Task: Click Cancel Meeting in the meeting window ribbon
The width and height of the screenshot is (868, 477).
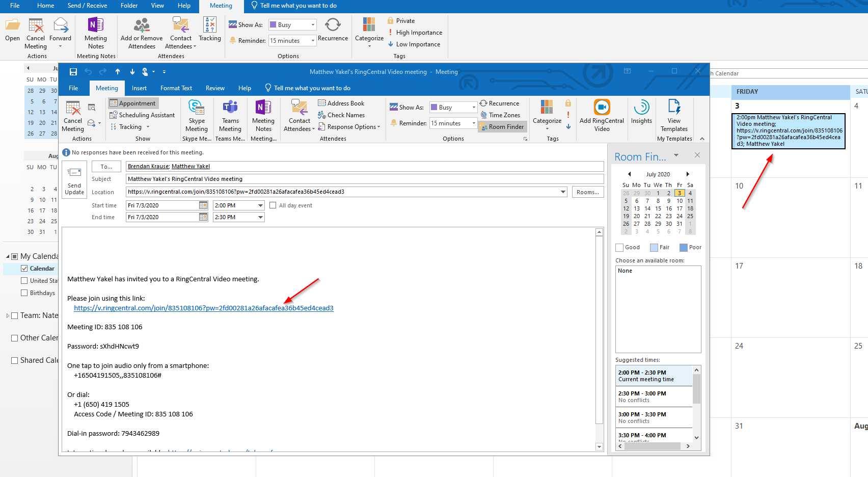Action: pyautogui.click(x=73, y=116)
